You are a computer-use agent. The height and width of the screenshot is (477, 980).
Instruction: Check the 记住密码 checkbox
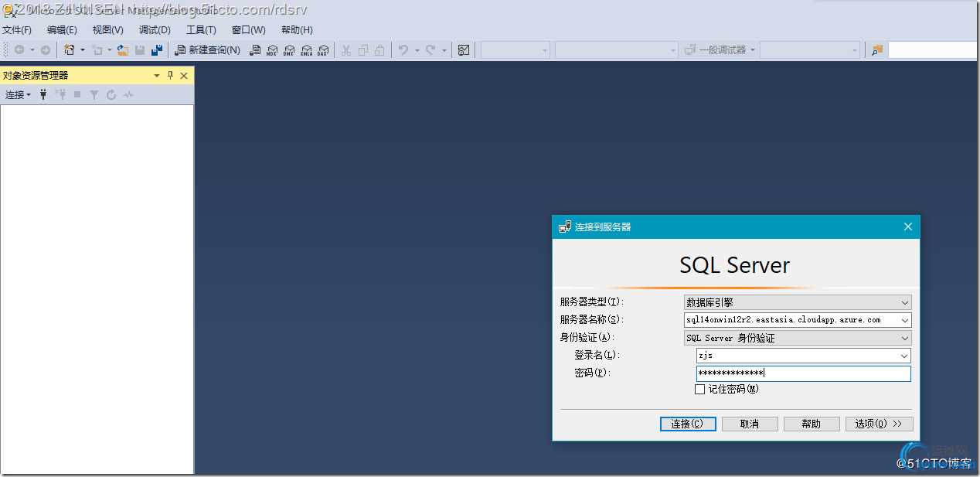pos(699,390)
